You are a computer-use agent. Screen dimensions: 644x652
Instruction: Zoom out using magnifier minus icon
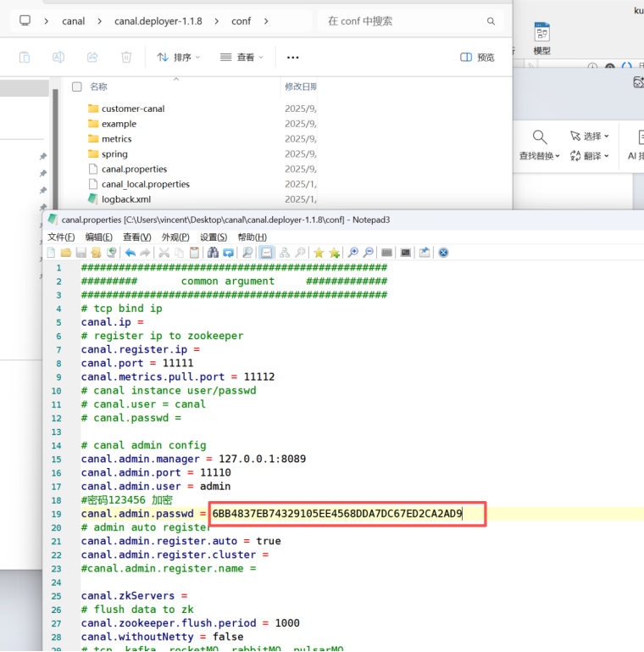[368, 253]
